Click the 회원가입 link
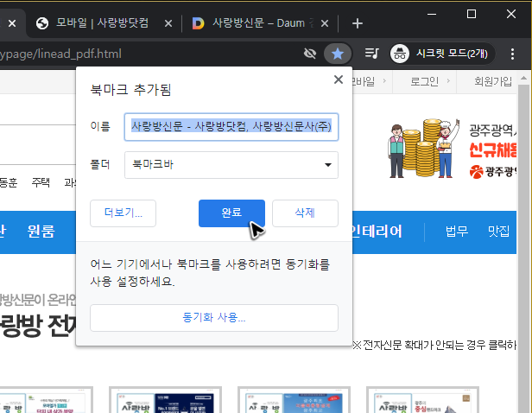 tap(493, 81)
